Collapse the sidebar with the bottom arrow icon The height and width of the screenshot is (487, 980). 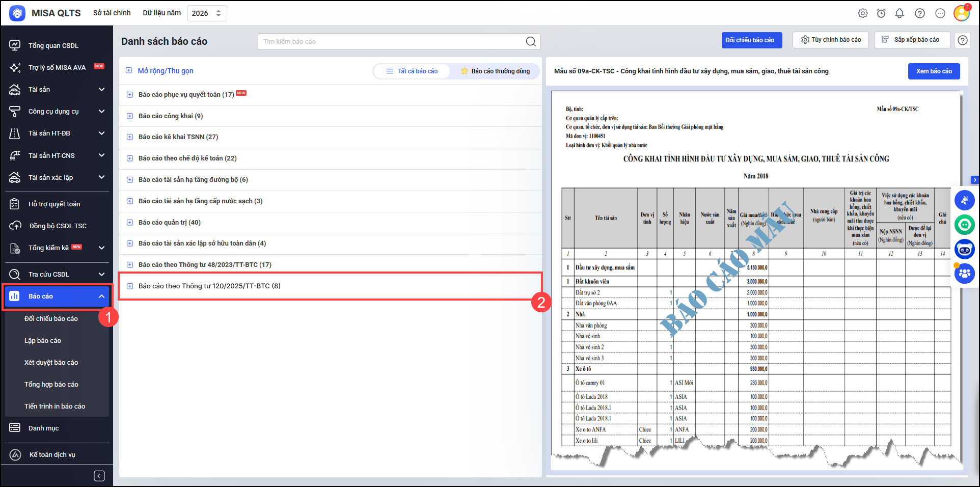99,476
